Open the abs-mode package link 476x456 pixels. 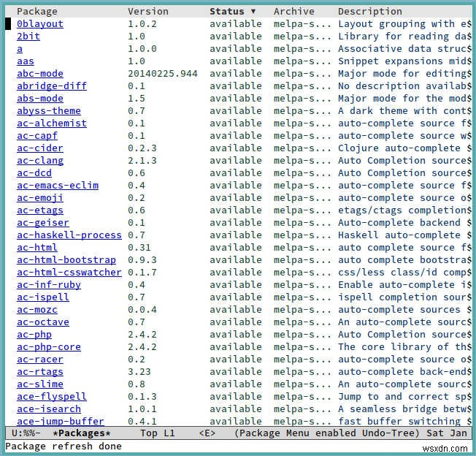[40, 99]
